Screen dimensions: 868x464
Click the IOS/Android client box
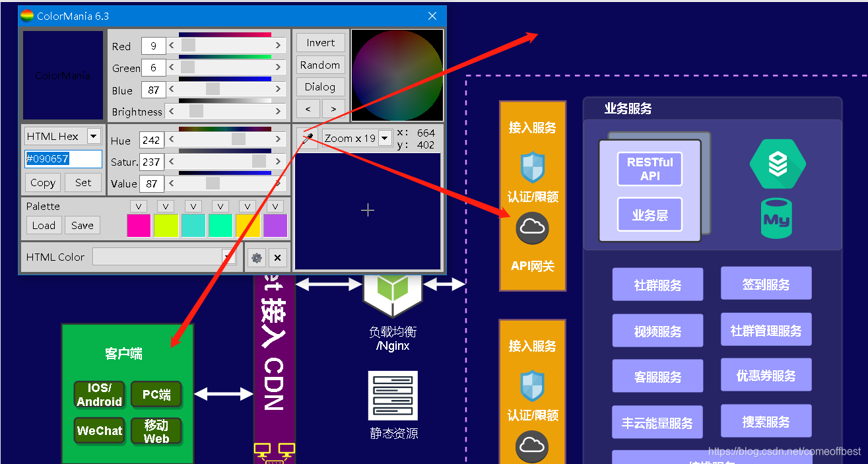99,395
